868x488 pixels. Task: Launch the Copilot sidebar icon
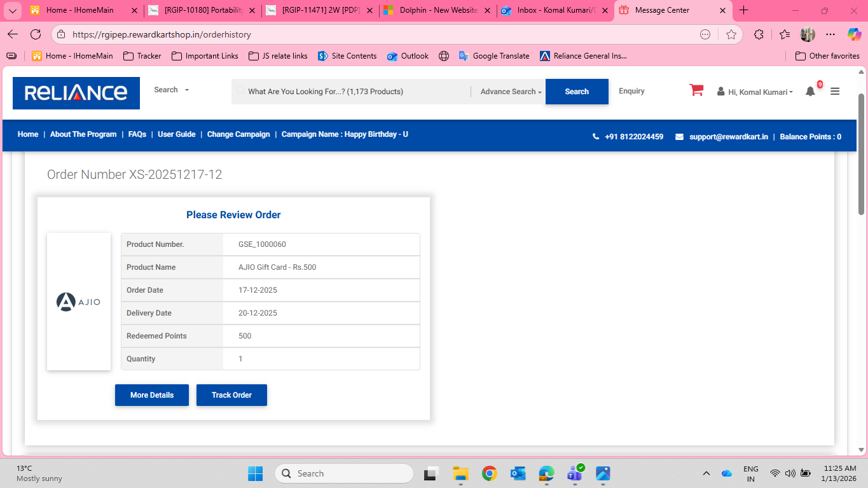coord(854,34)
